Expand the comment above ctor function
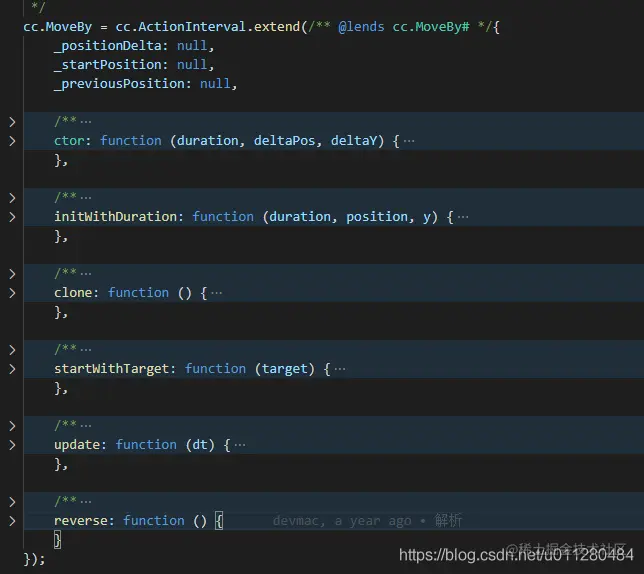This screenshot has height=574, width=644. (12, 122)
